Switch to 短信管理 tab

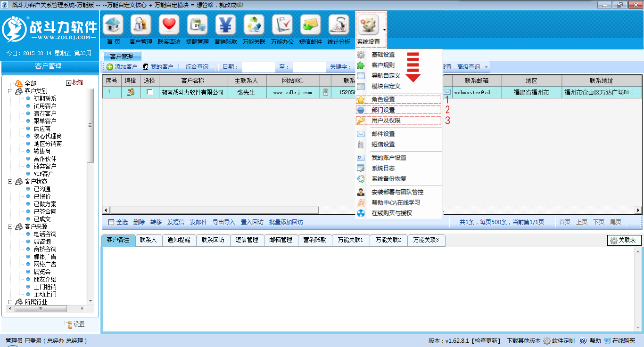(x=247, y=240)
